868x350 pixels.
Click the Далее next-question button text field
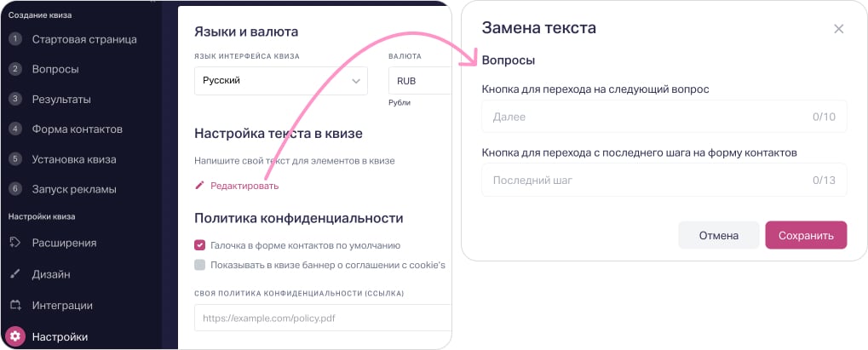664,117
